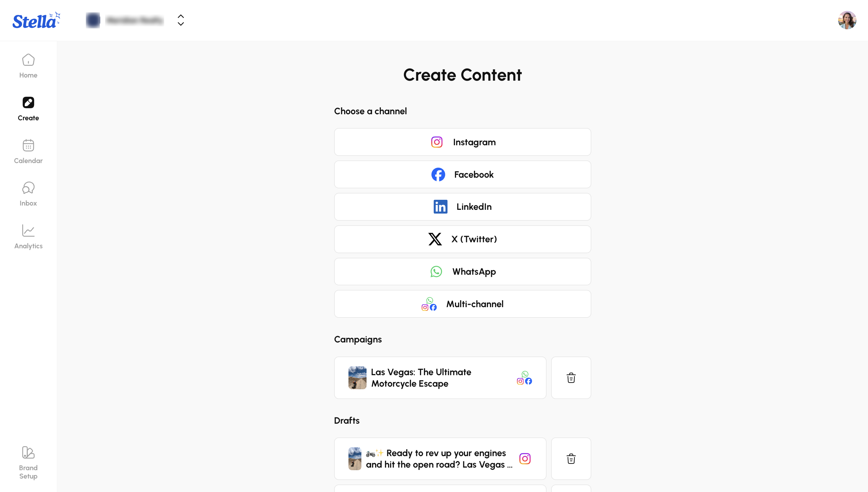This screenshot has width=868, height=492.
Task: Open the 'Ready to rev up your engines' draft
Action: pos(440,459)
